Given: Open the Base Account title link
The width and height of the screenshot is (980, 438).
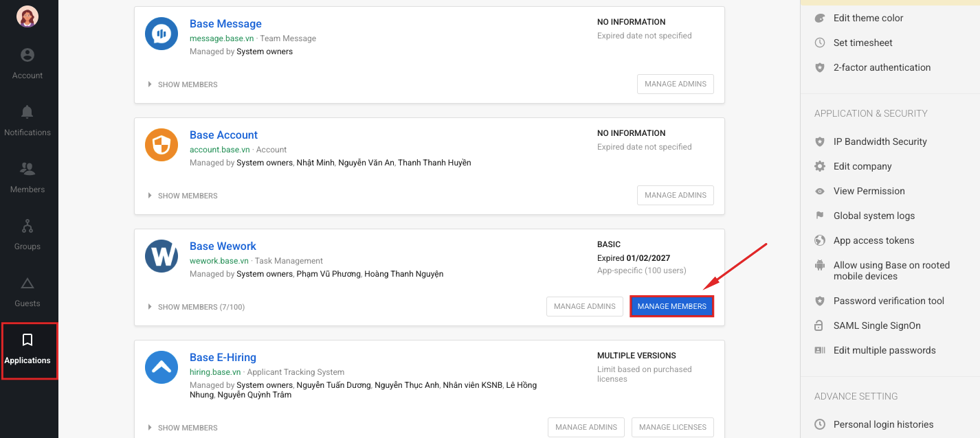Looking at the screenshot, I should (x=223, y=135).
